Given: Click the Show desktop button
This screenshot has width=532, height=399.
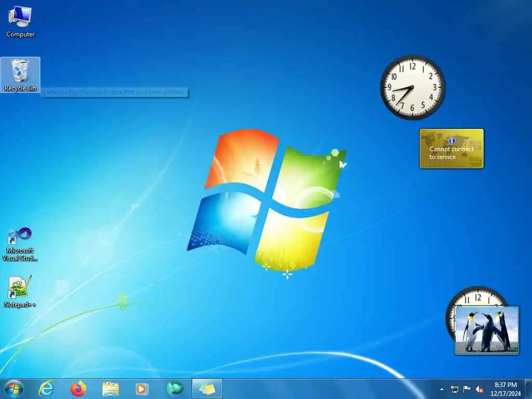Looking at the screenshot, I should 528,389.
